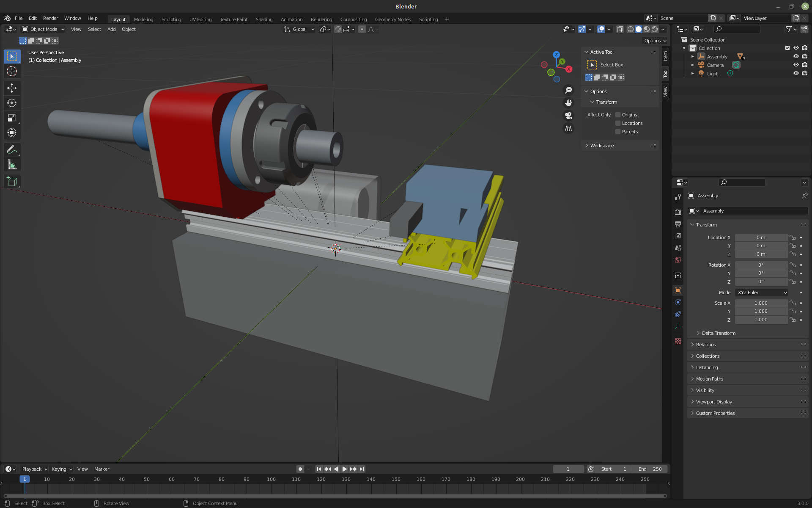Click the outliner search field
Screen dimensions: 812x508
(x=737, y=29)
